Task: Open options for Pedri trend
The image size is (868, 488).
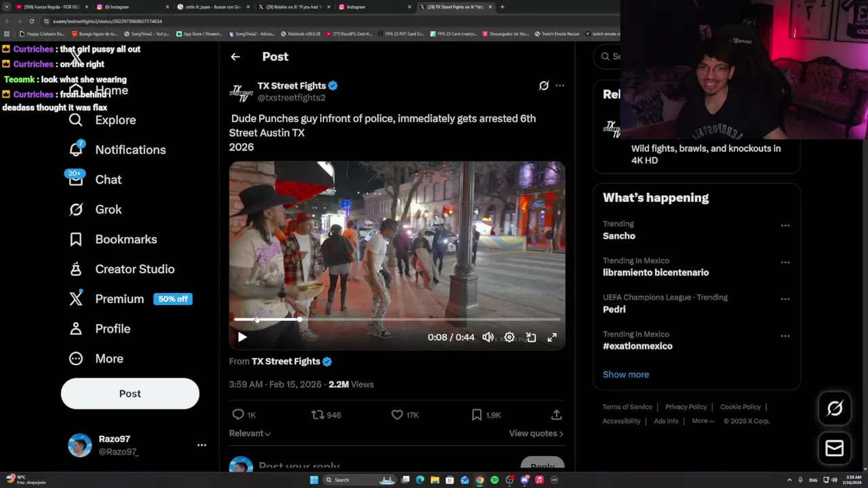Action: 785,299
